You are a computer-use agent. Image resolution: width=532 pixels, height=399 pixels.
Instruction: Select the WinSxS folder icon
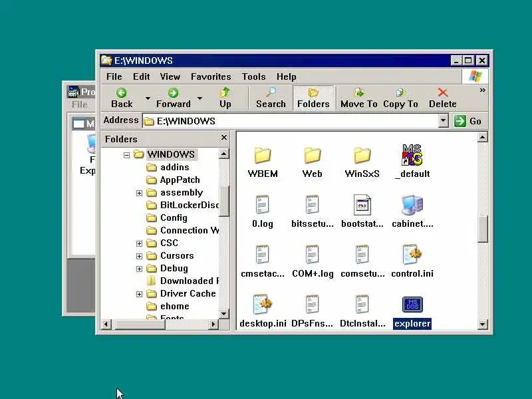tap(362, 156)
